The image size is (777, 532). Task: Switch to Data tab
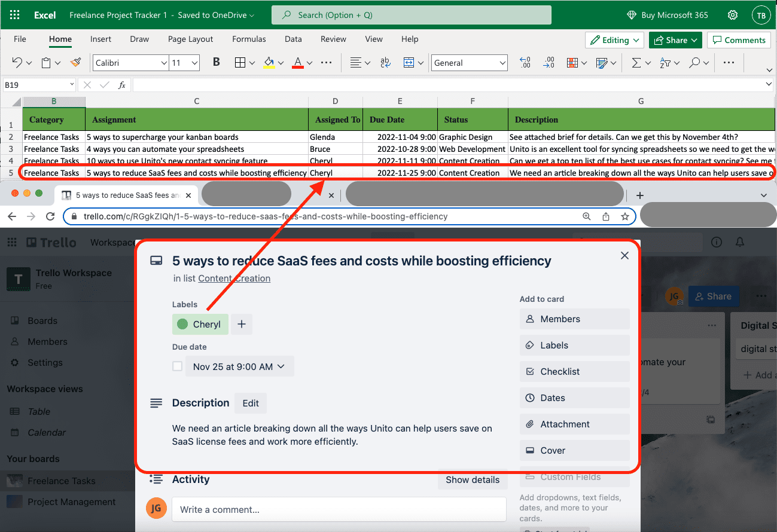click(293, 39)
